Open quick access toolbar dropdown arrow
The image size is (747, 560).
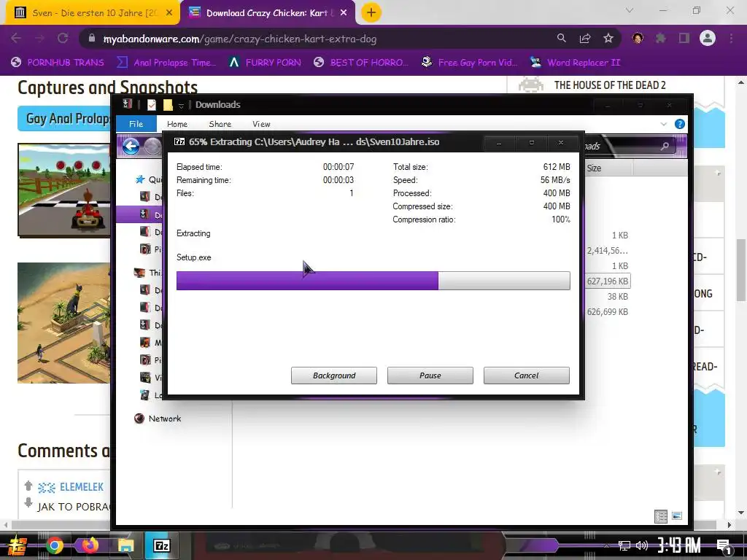(181, 105)
